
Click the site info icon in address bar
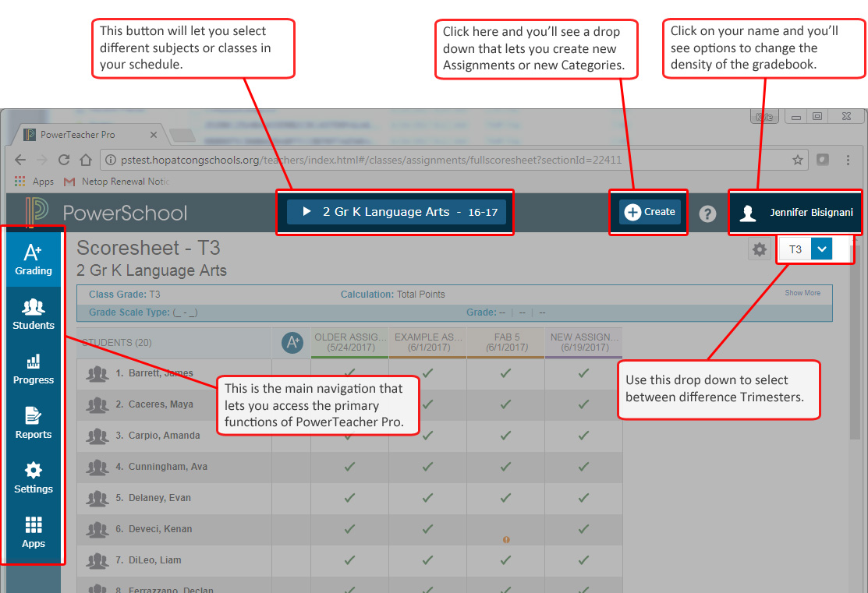point(111,160)
